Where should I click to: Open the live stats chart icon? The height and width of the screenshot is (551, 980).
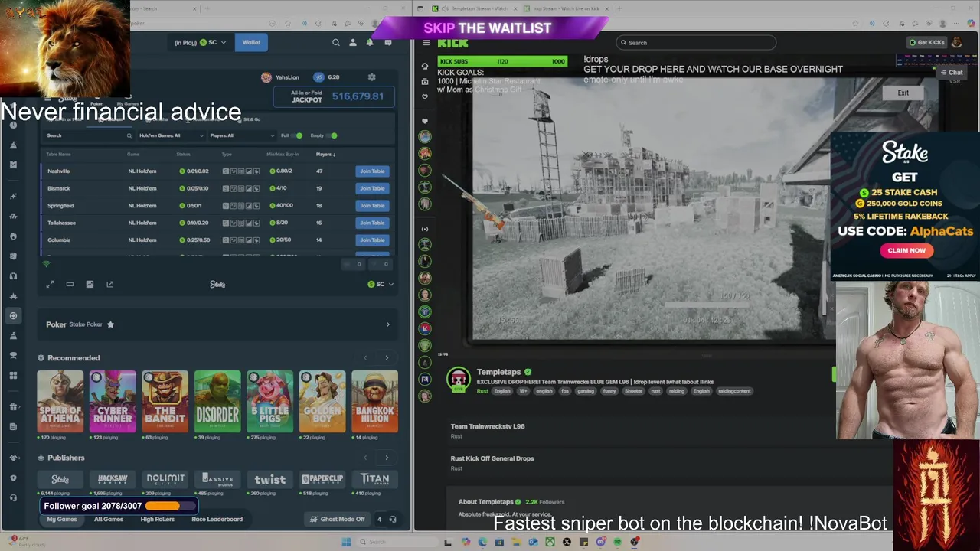pyautogui.click(x=90, y=284)
